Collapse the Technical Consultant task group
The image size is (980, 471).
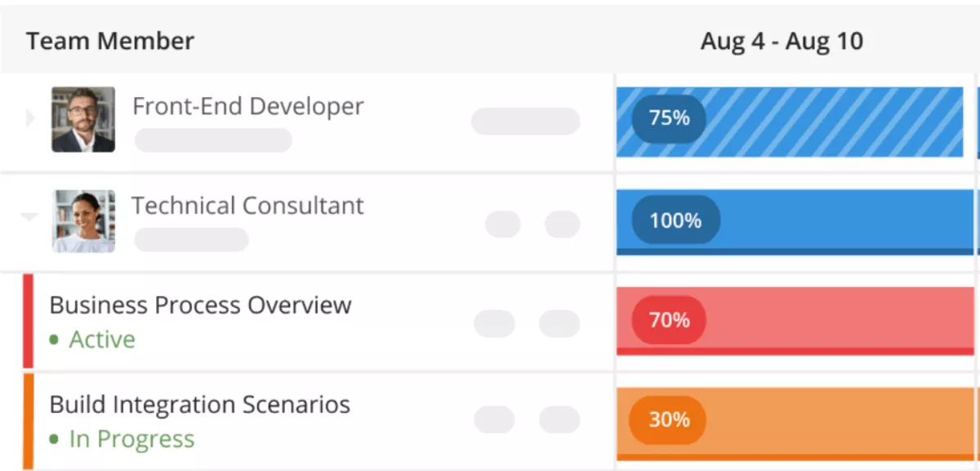29,217
